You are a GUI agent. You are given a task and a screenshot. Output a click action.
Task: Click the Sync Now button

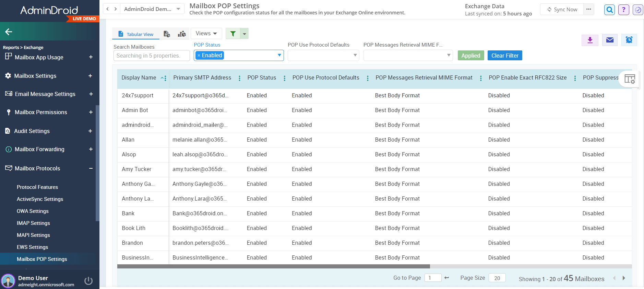(562, 9)
